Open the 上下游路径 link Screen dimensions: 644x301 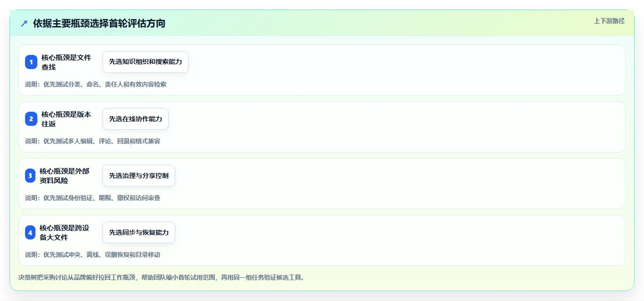click(609, 21)
